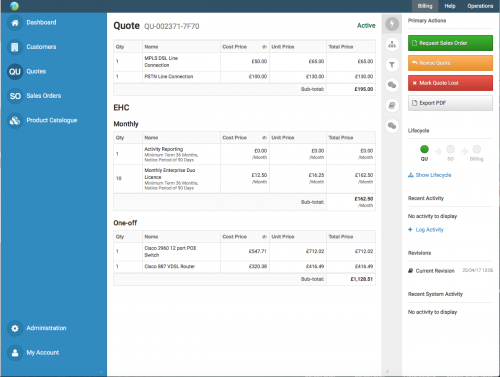This screenshot has width=500, height=377.
Task: Collapse the left sidebar arrow
Action: point(101,372)
